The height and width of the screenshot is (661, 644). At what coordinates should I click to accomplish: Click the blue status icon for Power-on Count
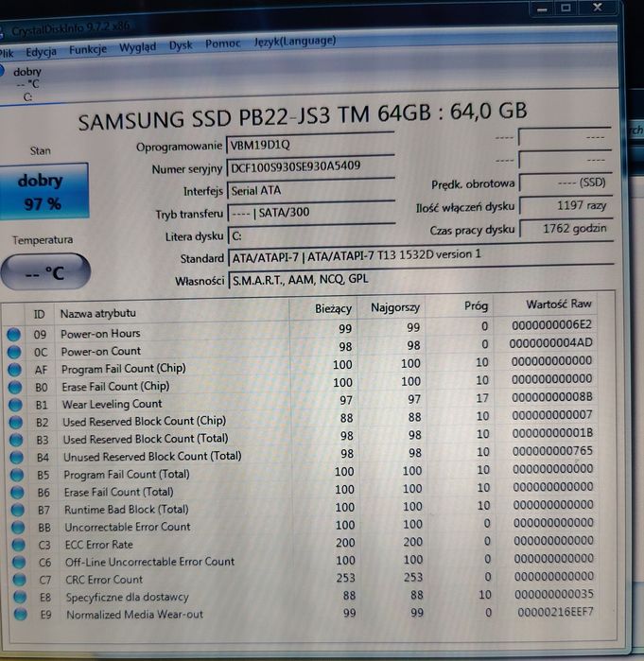point(14,352)
